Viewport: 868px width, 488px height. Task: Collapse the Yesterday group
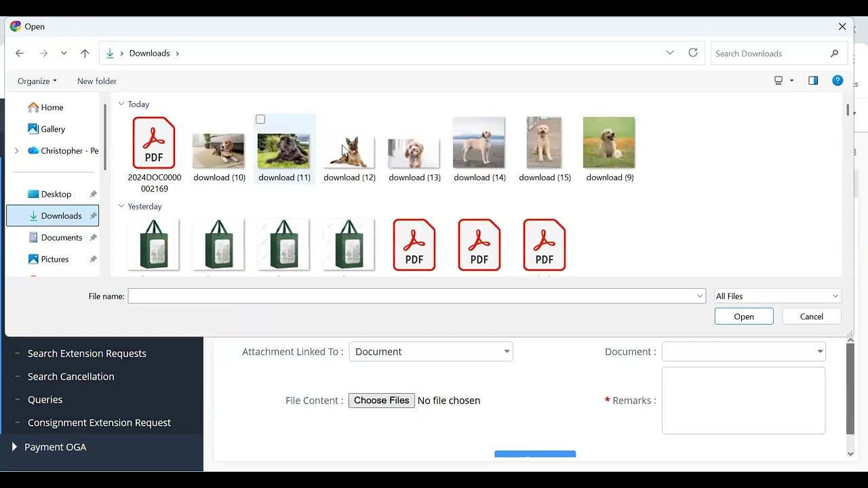point(121,206)
